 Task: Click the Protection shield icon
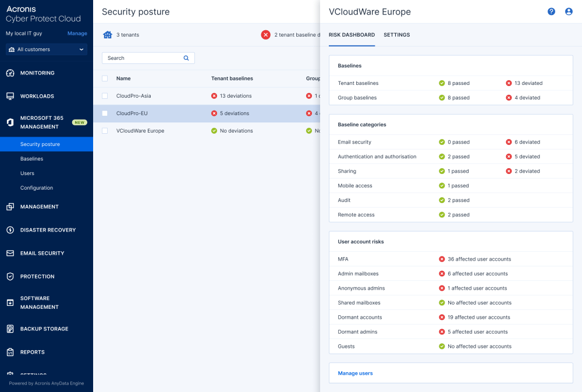(x=10, y=277)
